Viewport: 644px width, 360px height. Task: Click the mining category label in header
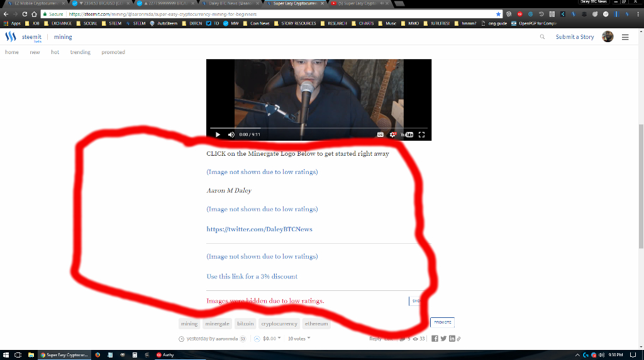pos(63,37)
